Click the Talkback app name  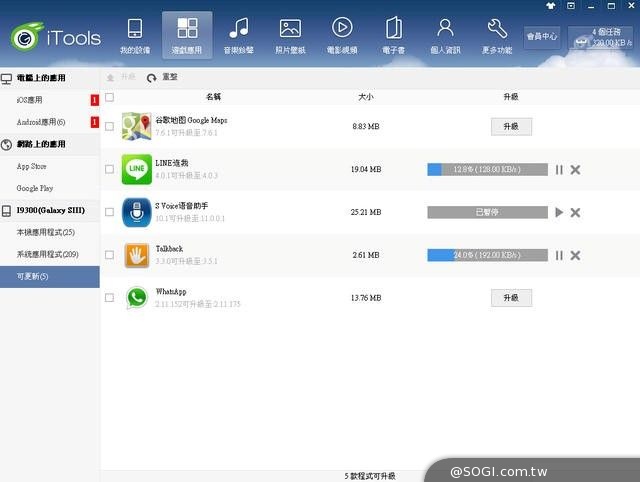coord(169,249)
